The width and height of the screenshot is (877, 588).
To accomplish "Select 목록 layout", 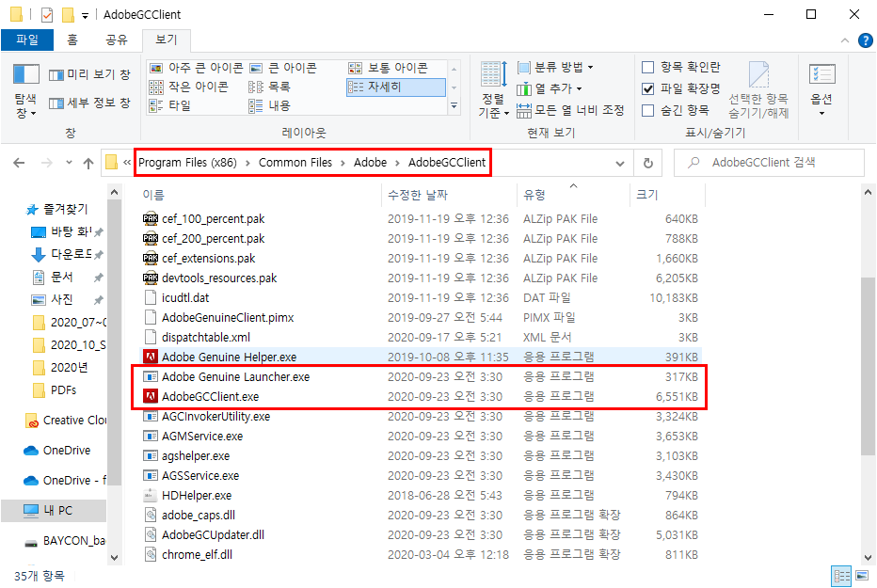I will (x=269, y=87).
